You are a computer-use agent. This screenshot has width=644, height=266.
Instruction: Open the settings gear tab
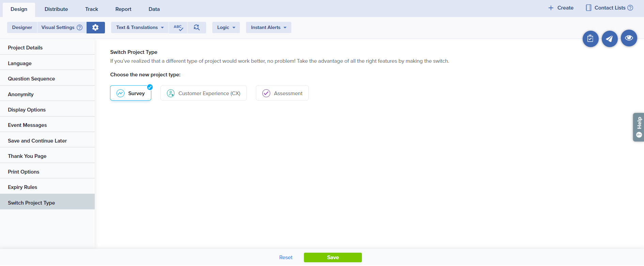95,28
